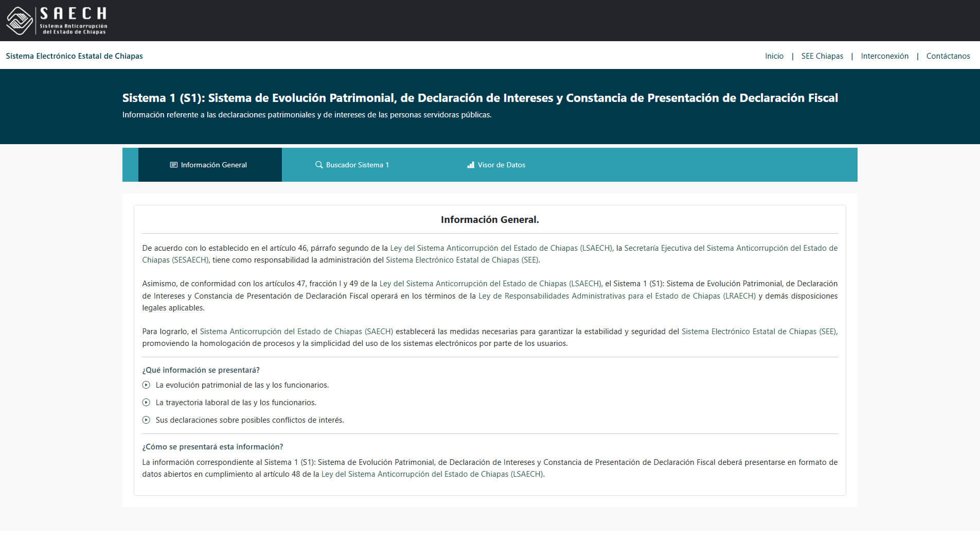Click the 'Información General.' heading
Image resolution: width=980 pixels, height=556 pixels.
click(490, 220)
